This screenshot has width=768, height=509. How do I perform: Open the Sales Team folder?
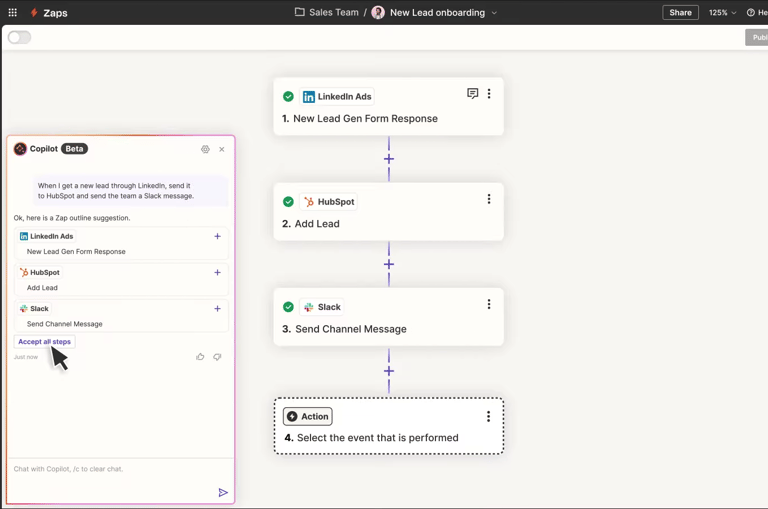[326, 13]
